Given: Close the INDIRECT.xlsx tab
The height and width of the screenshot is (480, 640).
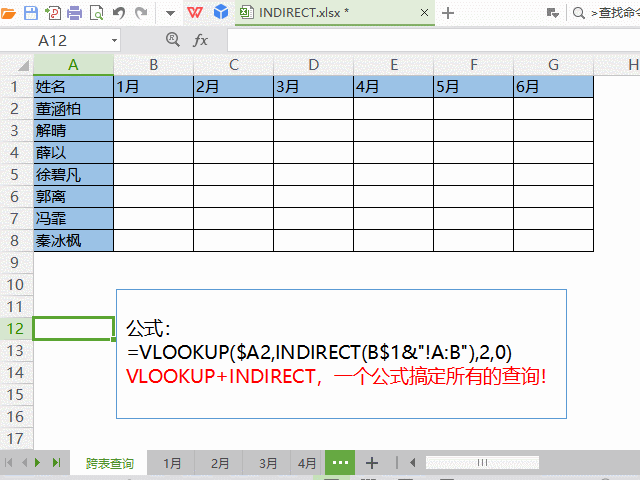Looking at the screenshot, I should 424,13.
